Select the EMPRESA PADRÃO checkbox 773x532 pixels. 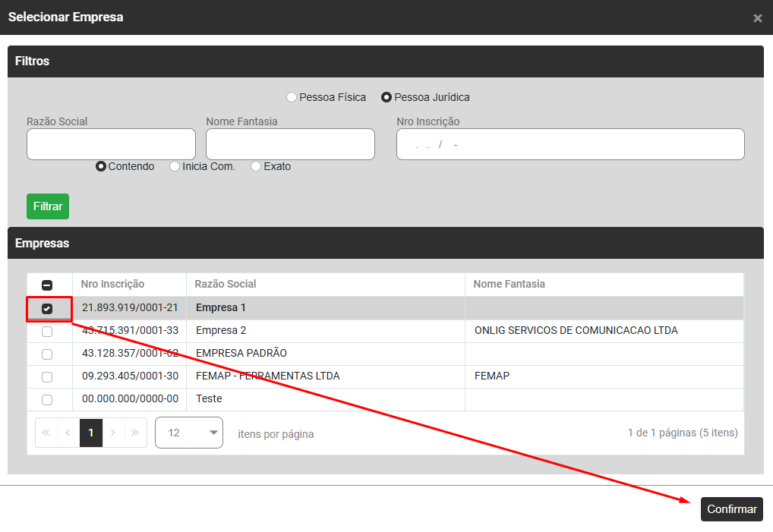point(47,354)
